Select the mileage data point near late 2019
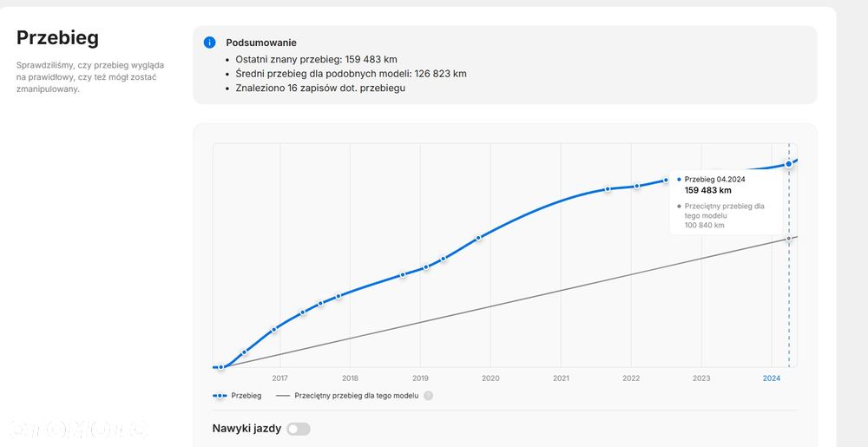This screenshot has height=447, width=868. [x=478, y=238]
